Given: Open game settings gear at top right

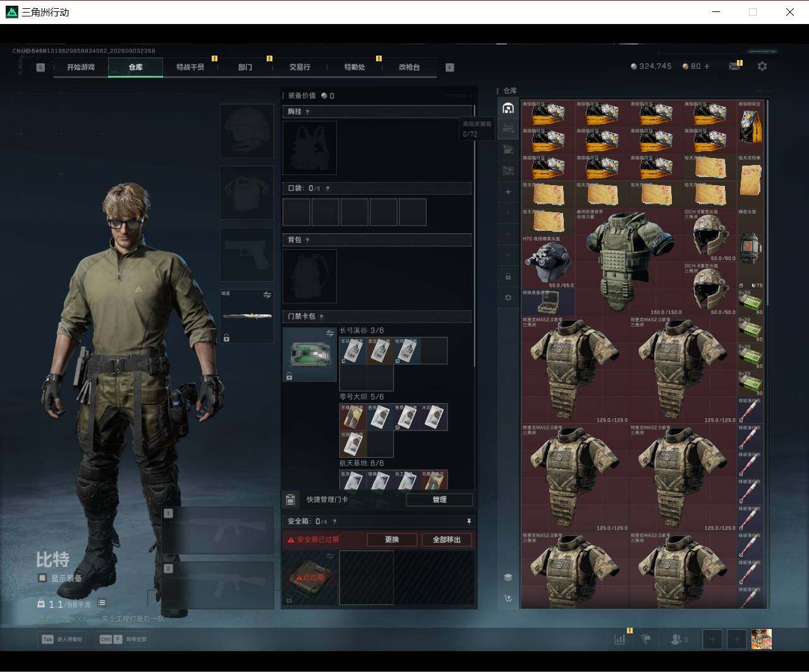Looking at the screenshot, I should 762,66.
